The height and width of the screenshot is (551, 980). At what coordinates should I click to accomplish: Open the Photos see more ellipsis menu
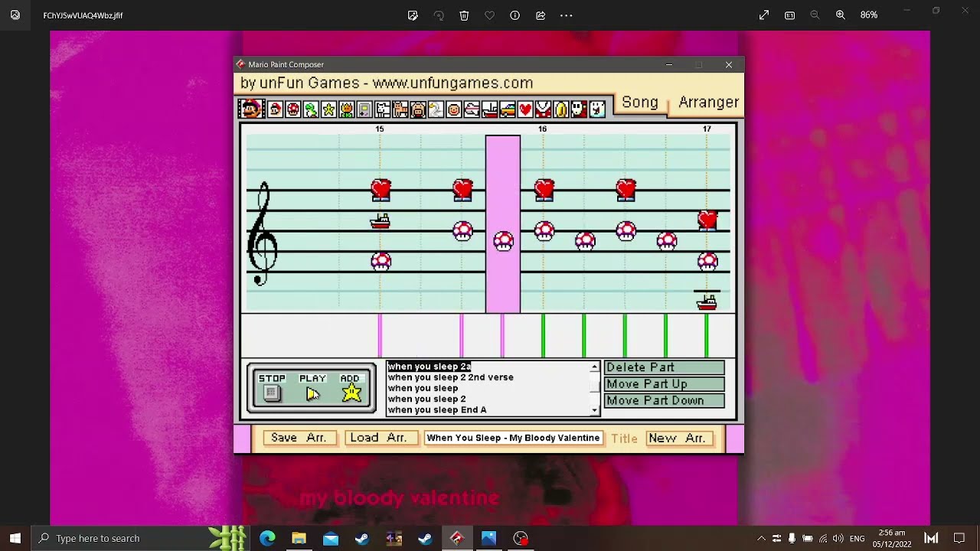click(567, 15)
